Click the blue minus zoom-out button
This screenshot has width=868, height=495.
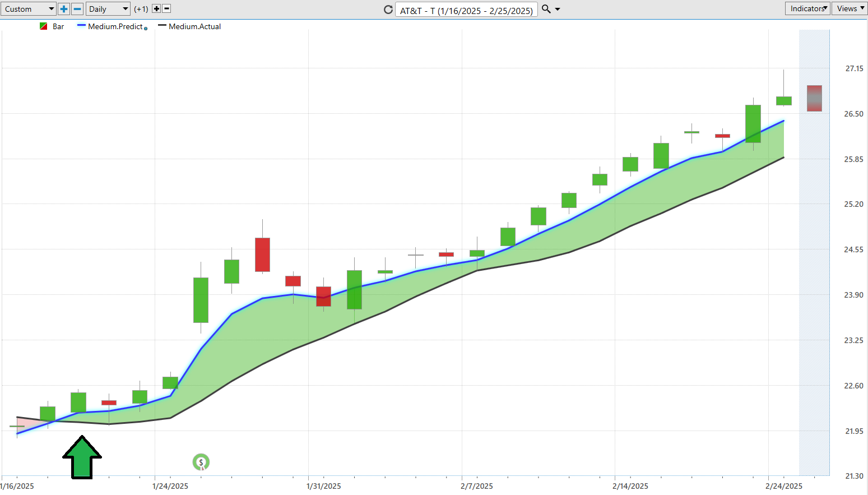tap(77, 9)
